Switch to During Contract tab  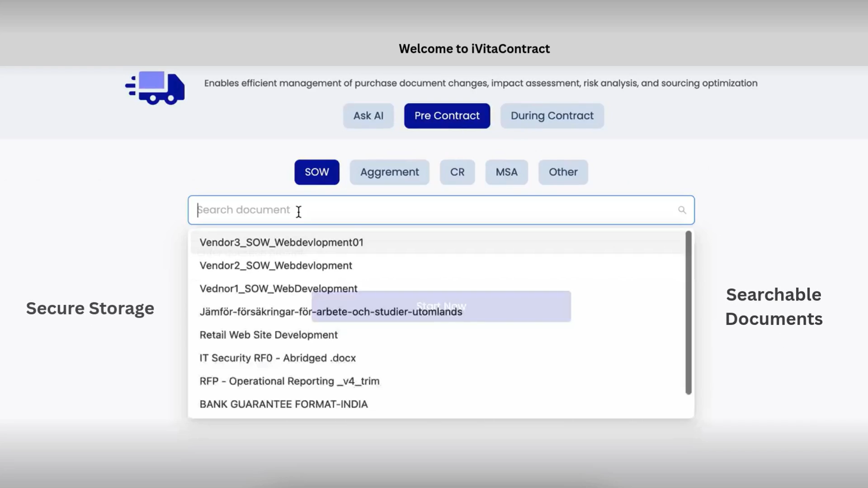[x=552, y=116]
